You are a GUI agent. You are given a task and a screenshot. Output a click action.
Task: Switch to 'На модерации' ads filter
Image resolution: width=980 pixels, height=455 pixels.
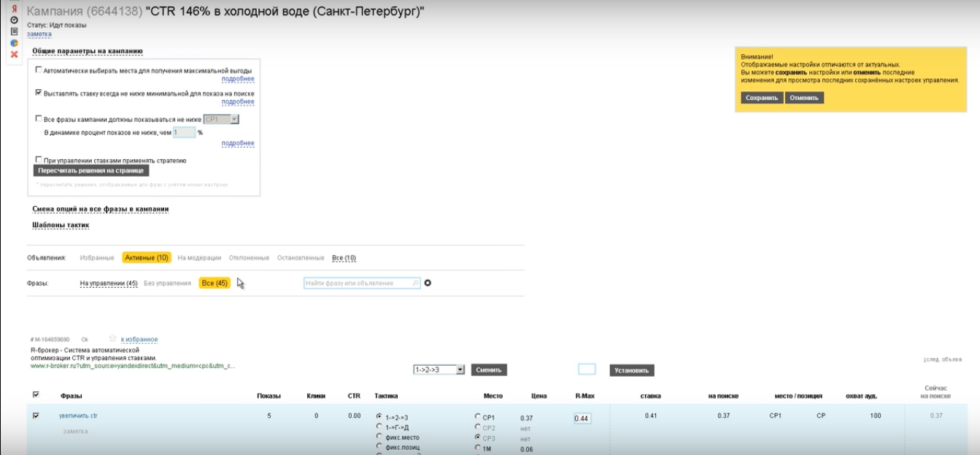tap(199, 258)
